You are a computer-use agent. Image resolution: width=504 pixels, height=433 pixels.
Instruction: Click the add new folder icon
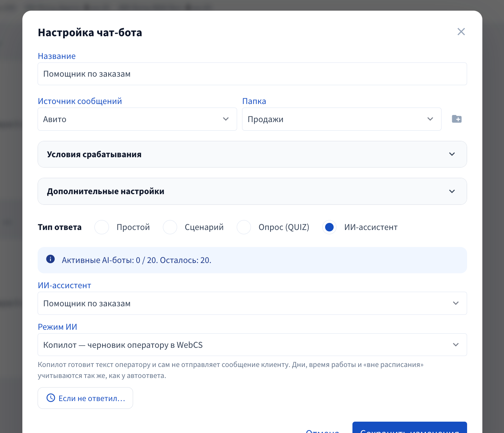coord(457,119)
